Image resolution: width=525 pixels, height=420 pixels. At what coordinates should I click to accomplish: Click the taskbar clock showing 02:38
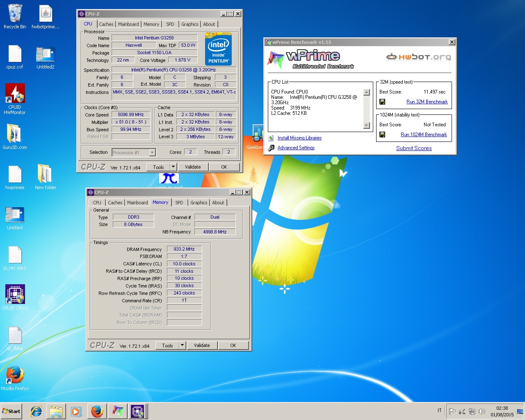502,411
